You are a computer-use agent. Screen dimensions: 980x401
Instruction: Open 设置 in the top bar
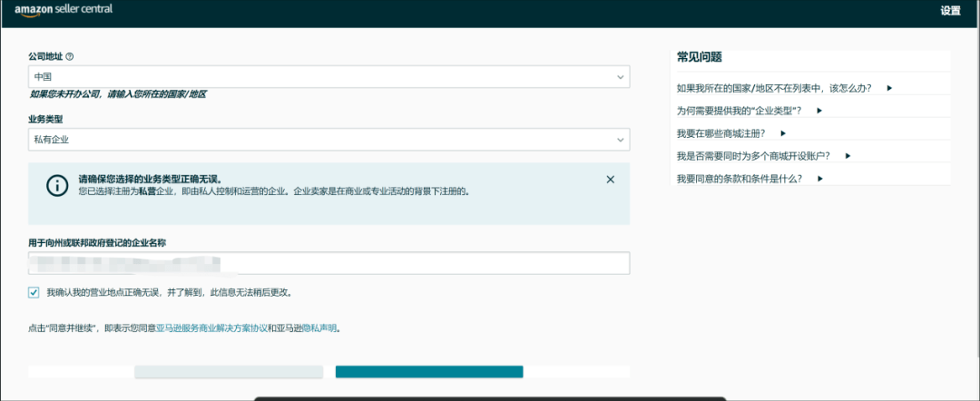point(950,11)
